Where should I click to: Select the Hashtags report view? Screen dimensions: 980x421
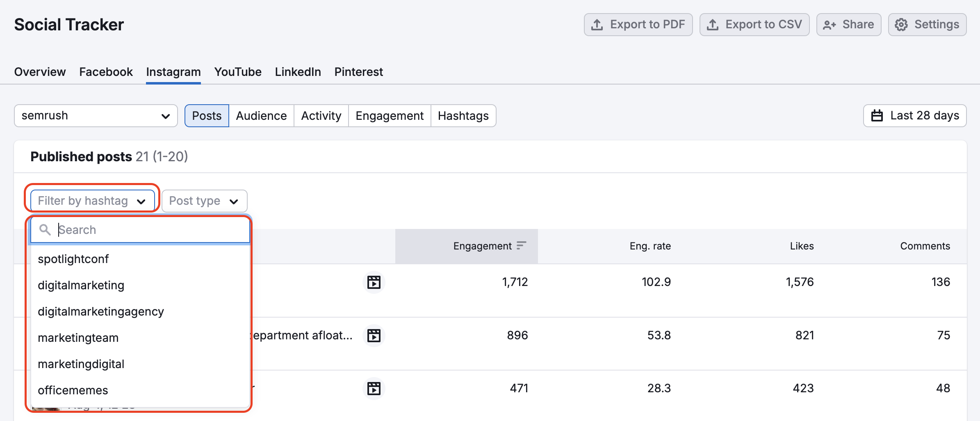463,116
